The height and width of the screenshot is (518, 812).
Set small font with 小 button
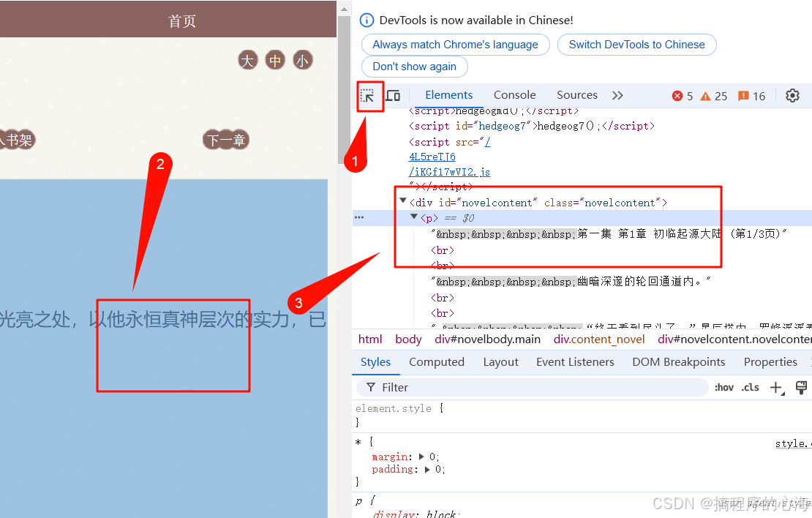pyautogui.click(x=302, y=61)
